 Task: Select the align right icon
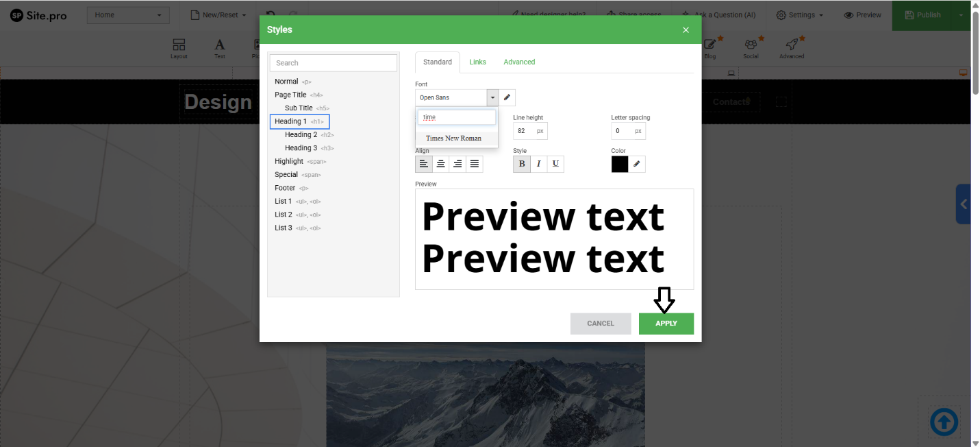coord(457,164)
